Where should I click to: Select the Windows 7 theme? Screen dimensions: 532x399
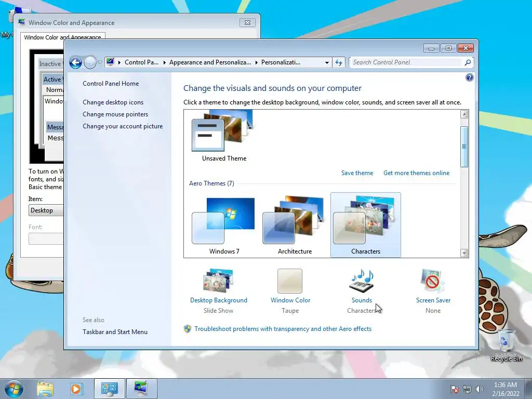[224, 225]
